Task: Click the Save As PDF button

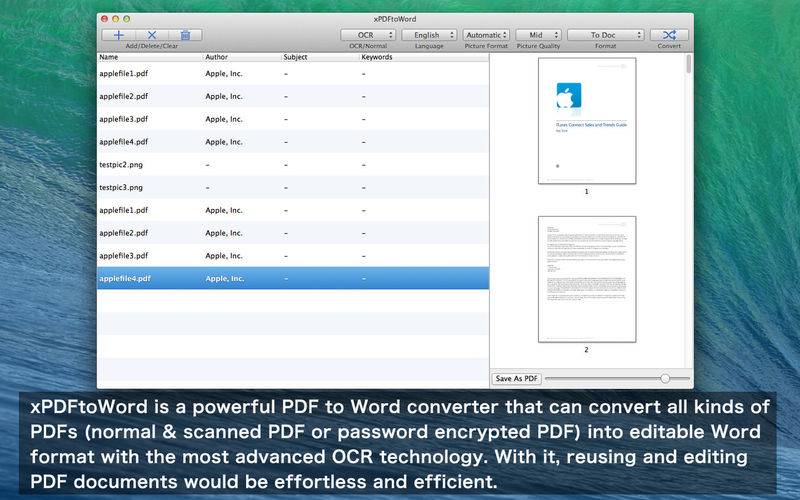Action: click(516, 379)
